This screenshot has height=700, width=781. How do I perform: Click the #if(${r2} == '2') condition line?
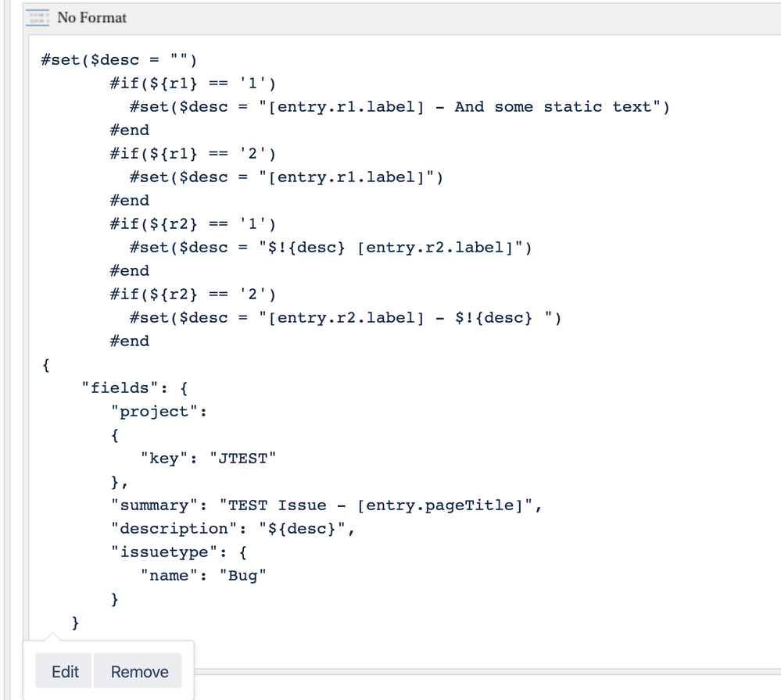(192, 294)
